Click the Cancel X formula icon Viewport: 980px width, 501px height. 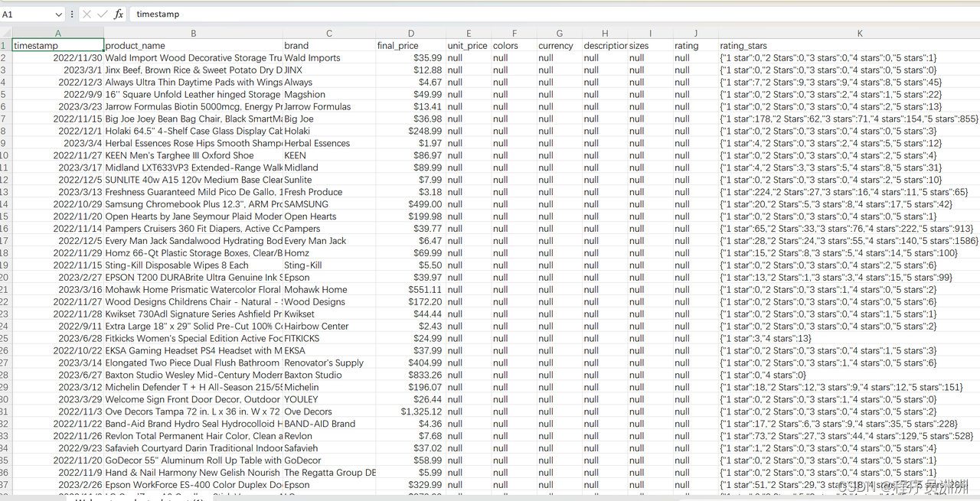[87, 15]
